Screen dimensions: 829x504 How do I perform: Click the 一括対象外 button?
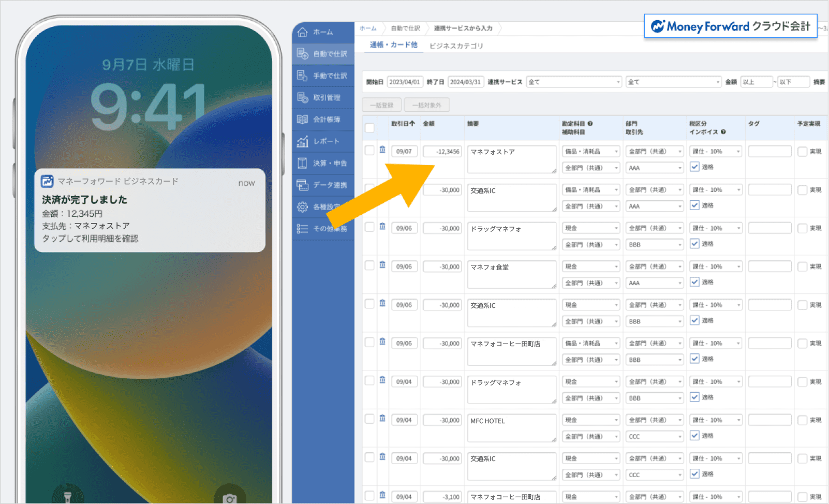click(x=426, y=105)
